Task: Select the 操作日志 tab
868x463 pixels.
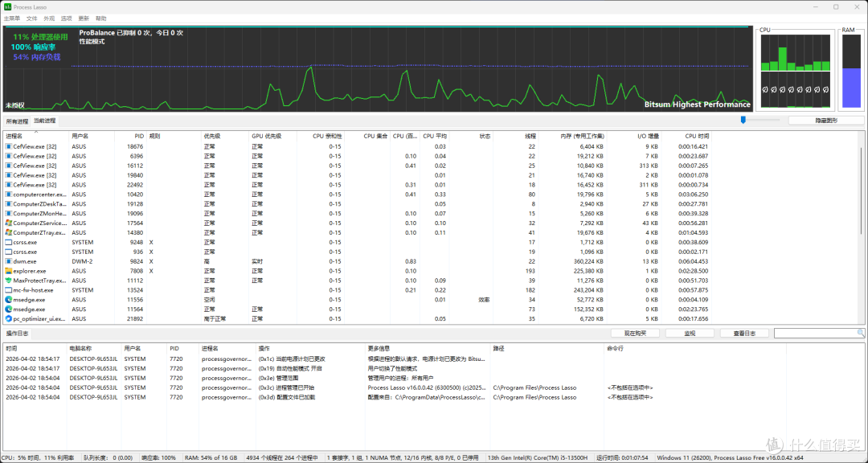Action: click(x=17, y=334)
